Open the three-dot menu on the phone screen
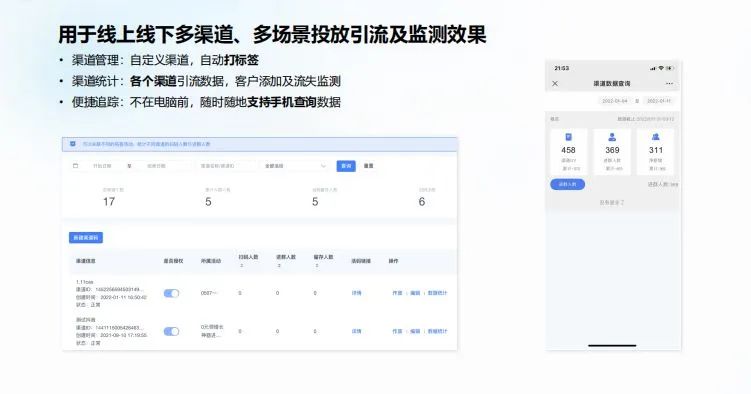751x394 pixels. point(669,83)
